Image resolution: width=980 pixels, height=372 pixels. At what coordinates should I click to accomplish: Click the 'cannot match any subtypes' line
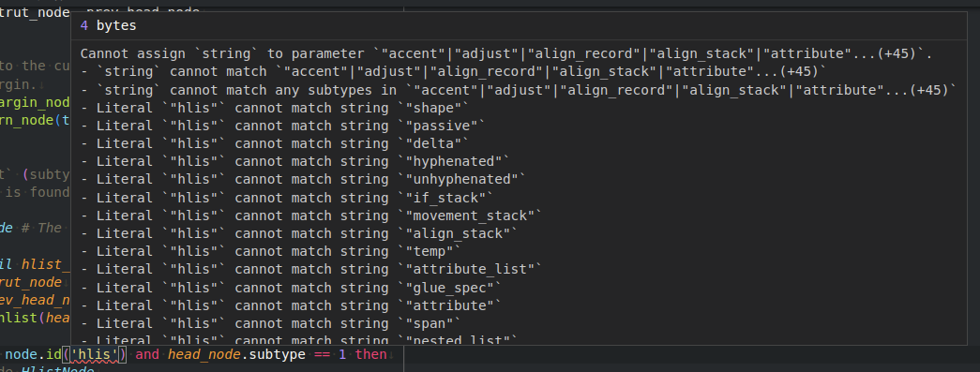pyautogui.click(x=518, y=90)
